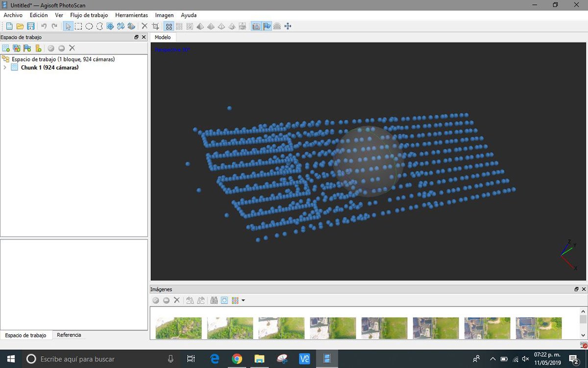Click the Add chunk icon

6,48
